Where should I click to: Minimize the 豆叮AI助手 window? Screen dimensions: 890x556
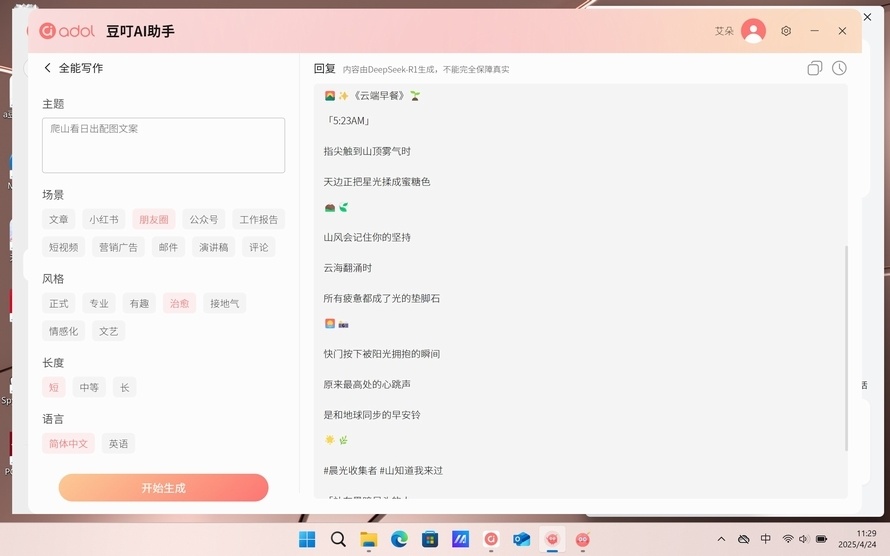tap(815, 31)
